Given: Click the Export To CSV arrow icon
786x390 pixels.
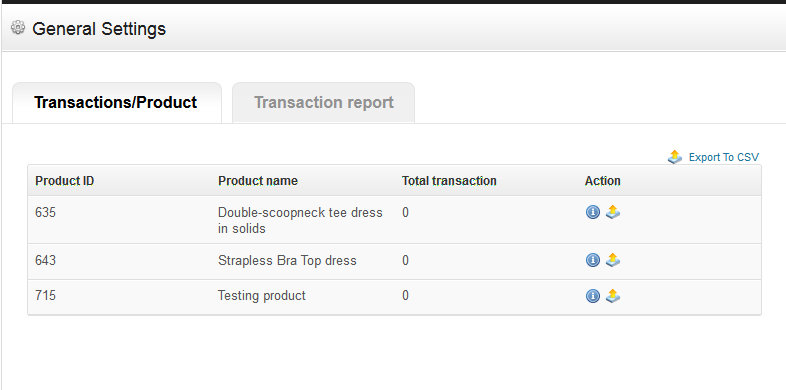Looking at the screenshot, I should click(x=675, y=157).
